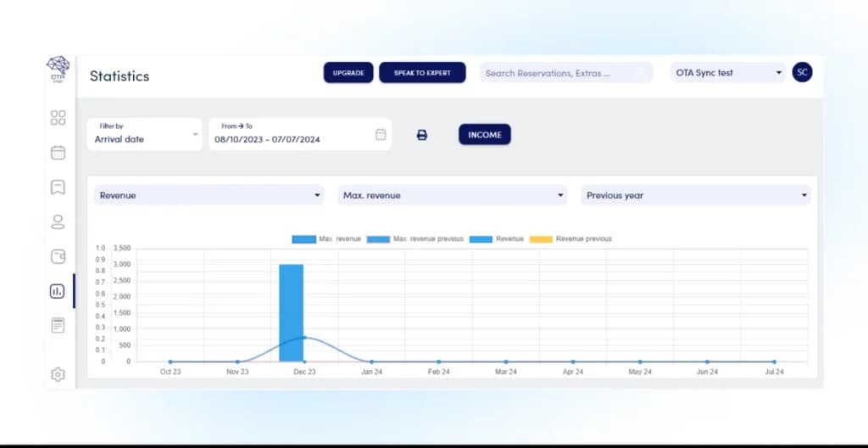Click the UPGRADE button

pyautogui.click(x=348, y=73)
